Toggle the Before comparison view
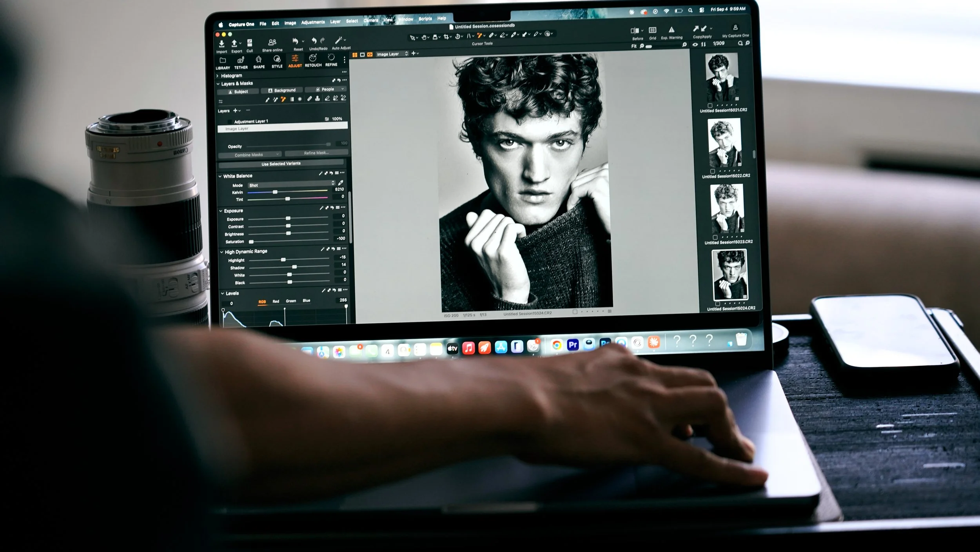 [635, 31]
